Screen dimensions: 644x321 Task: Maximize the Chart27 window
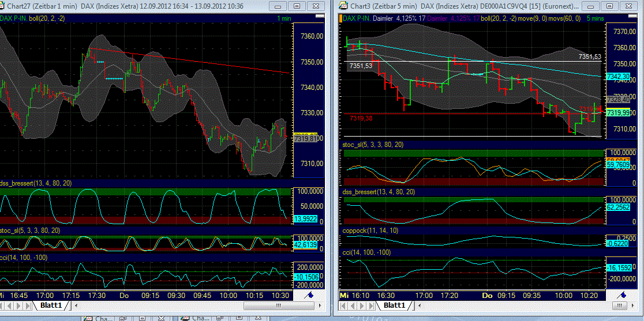297,6
